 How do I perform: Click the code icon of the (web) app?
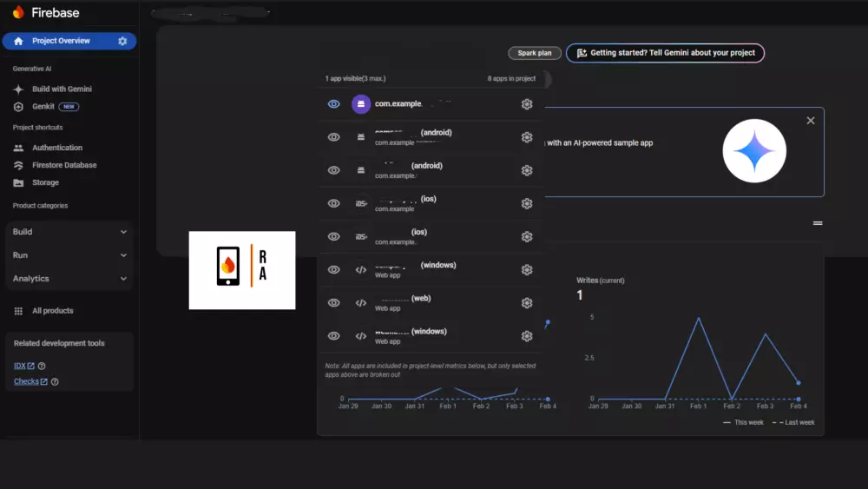click(361, 303)
